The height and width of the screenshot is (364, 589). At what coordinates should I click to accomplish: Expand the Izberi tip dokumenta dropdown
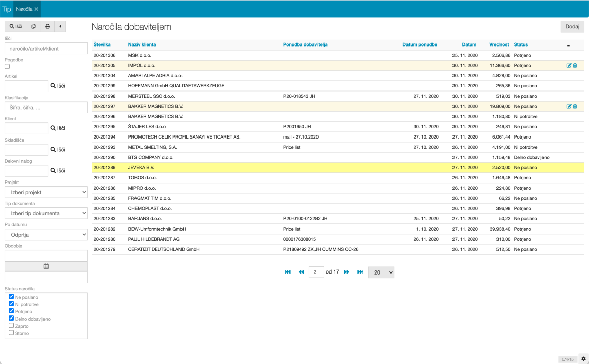[x=46, y=213]
